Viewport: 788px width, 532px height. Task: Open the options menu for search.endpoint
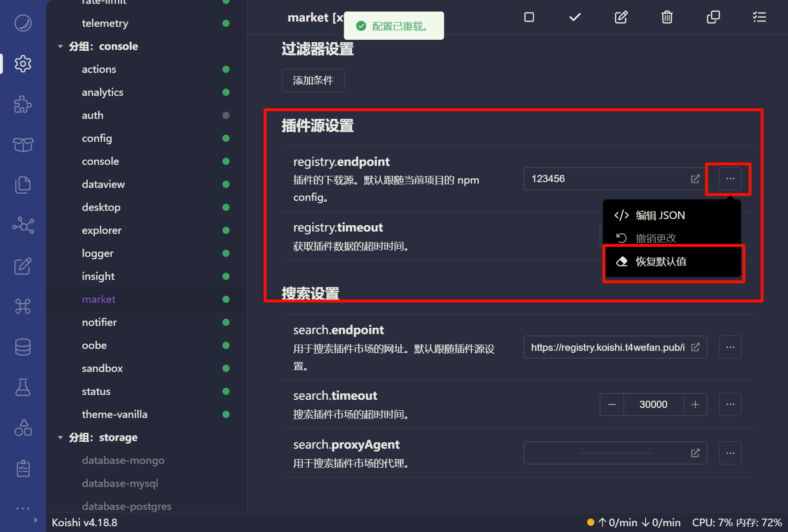(x=730, y=347)
